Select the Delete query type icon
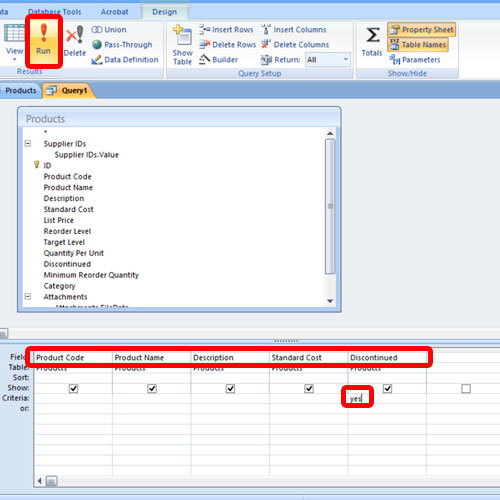The width and height of the screenshot is (500, 500). (75, 41)
